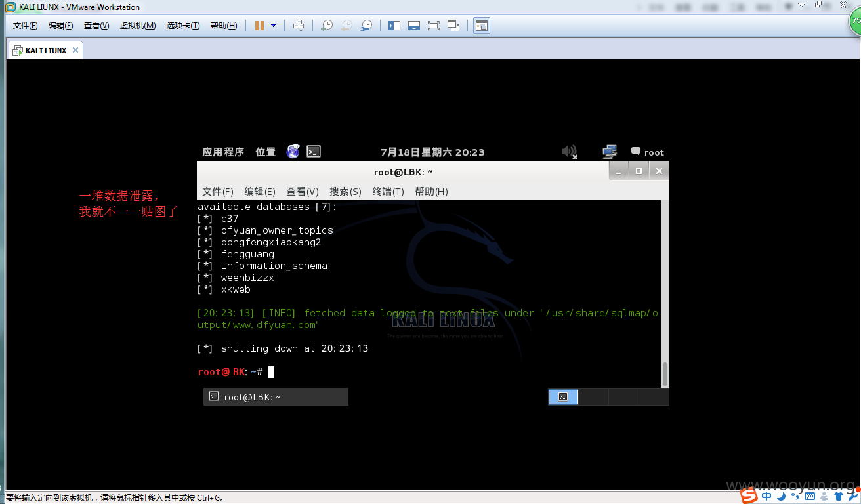Open the terminal 编辑(E) menu
Screen dimensions: 861x504
[x=260, y=191]
